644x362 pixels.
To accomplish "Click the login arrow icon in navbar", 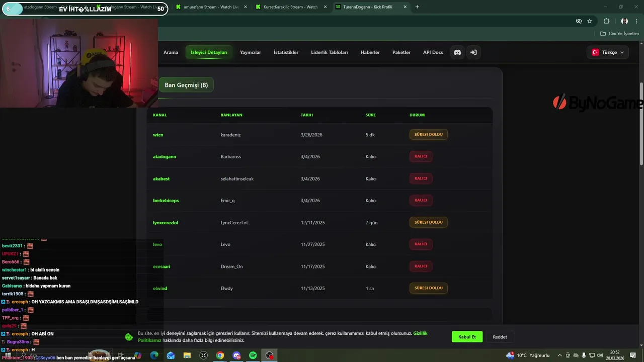I will 473,52.
